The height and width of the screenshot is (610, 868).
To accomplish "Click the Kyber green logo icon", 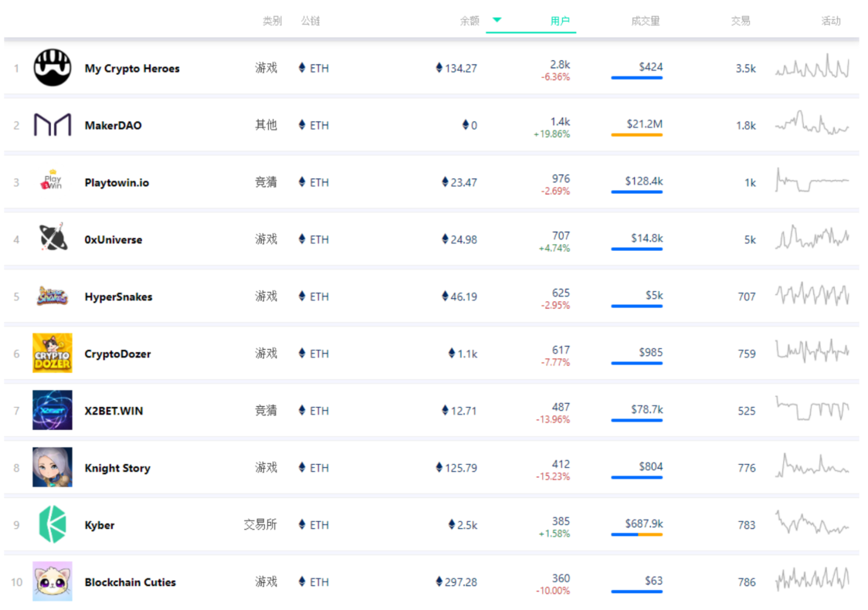I will click(53, 524).
